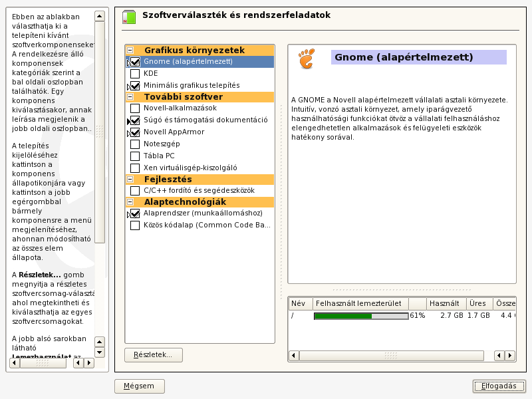
Task: Click the Mégsem cancel button
Action: coord(140,386)
